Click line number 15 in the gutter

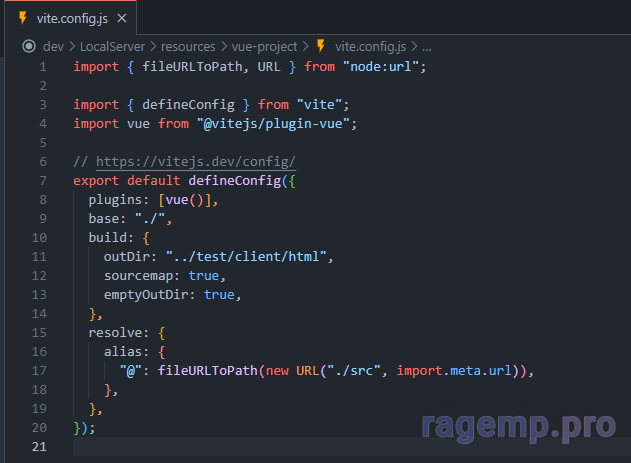point(39,333)
